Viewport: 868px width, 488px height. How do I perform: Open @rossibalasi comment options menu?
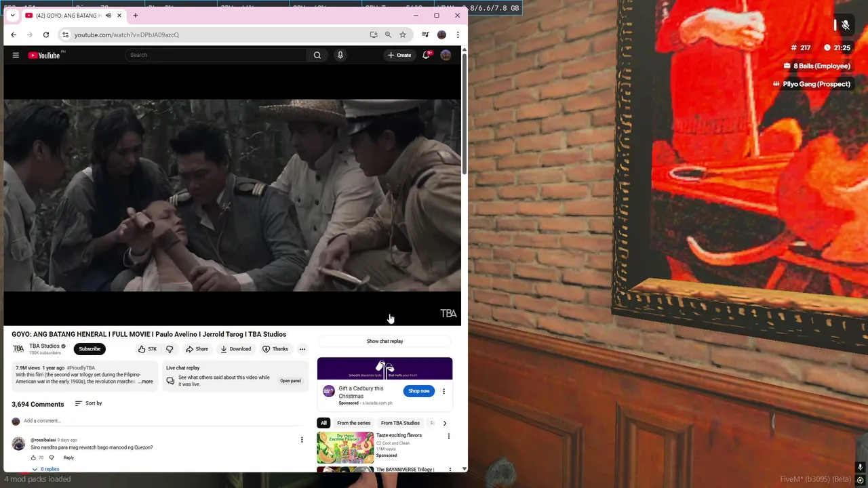(x=302, y=440)
